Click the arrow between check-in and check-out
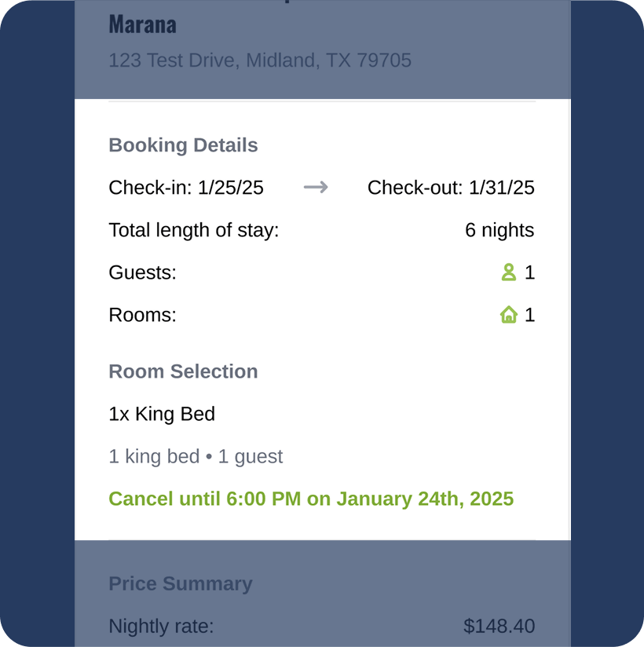The height and width of the screenshot is (647, 644). pyautogui.click(x=315, y=187)
